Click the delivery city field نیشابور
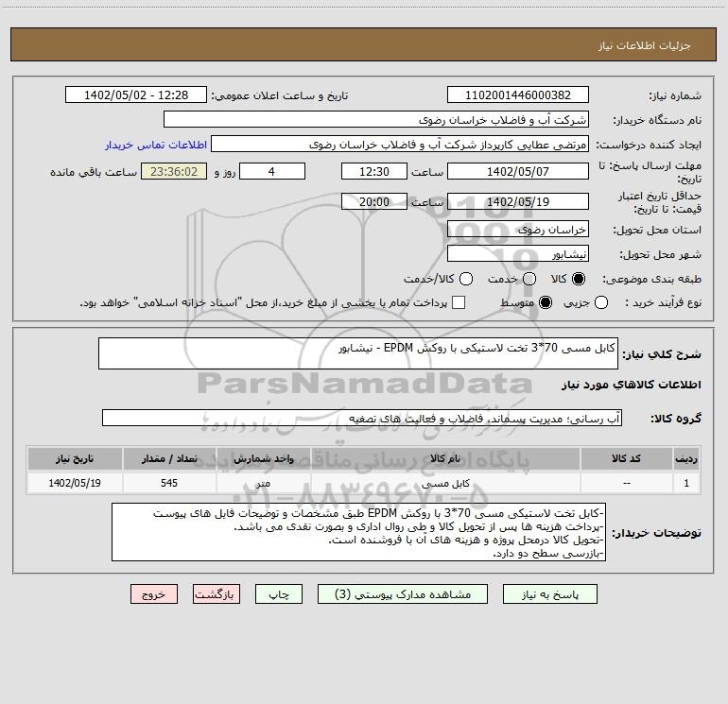The height and width of the screenshot is (704, 728). coord(518,253)
